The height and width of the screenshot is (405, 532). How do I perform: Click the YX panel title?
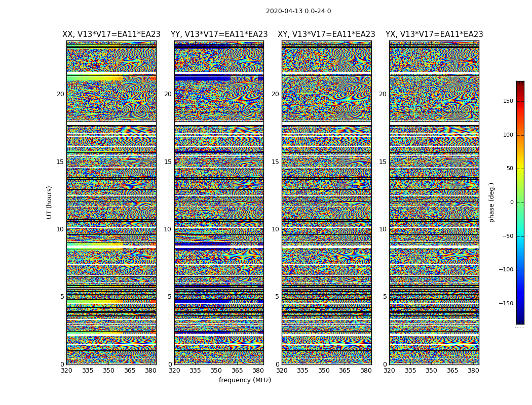click(434, 34)
